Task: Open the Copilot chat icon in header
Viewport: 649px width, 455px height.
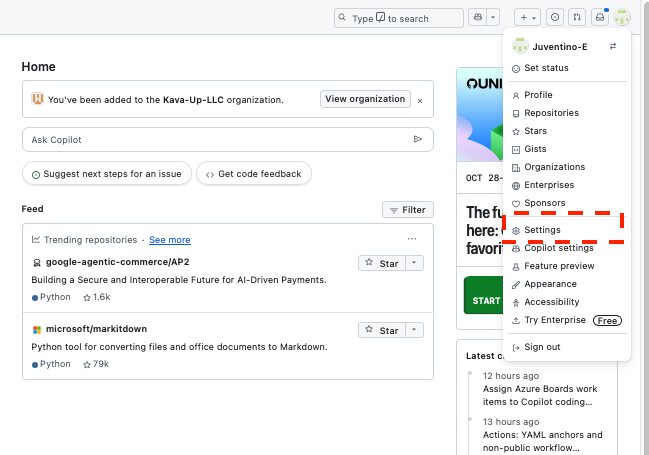Action: (x=477, y=18)
